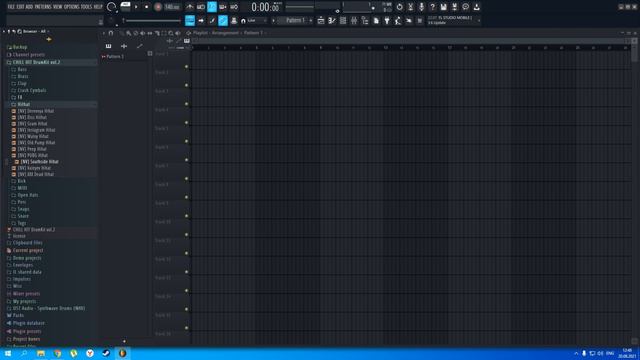The image size is (640, 360).
Task: Open the Mixer presets folder
Action: (26, 293)
